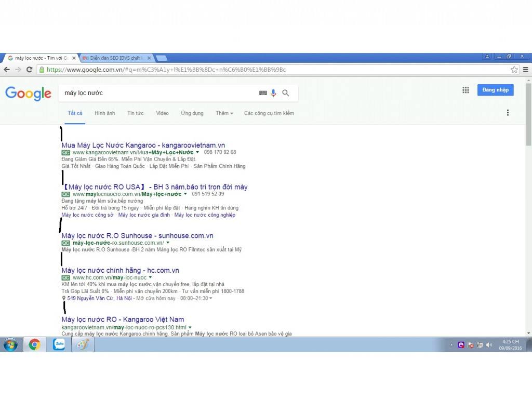Follow 'Máy lọc nước công sở' sitelink
Screen dimensions: 532x399
point(87,215)
